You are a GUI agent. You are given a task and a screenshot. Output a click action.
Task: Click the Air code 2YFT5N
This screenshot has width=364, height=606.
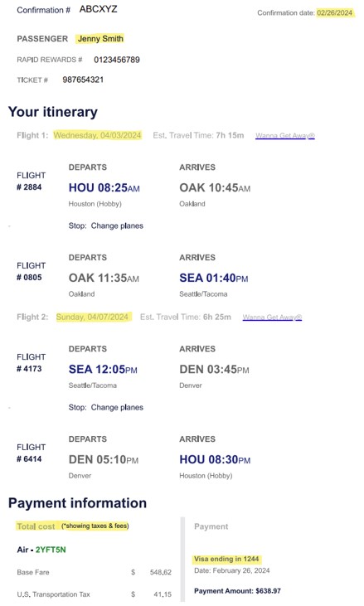[51, 550]
